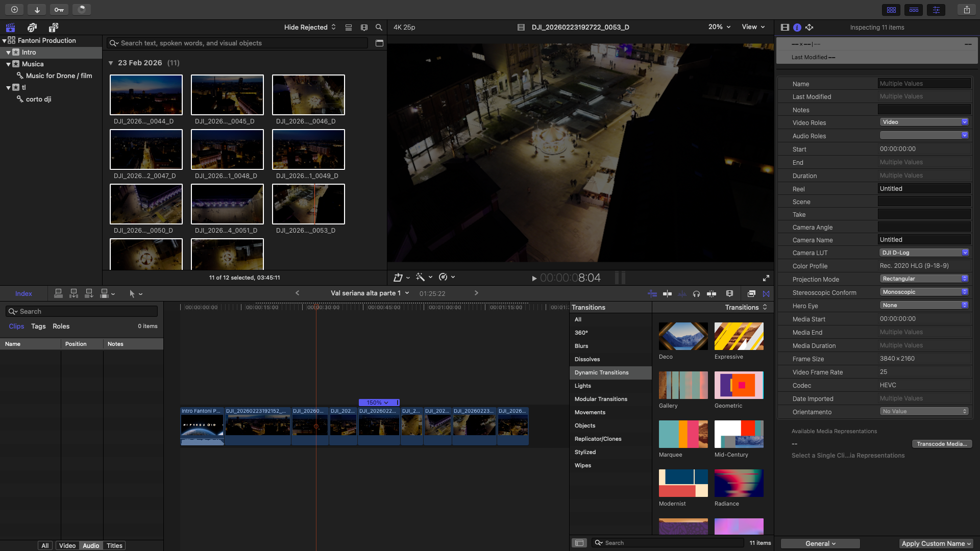The width and height of the screenshot is (980, 551).
Task: Click the Transcode Media button
Action: (942, 444)
